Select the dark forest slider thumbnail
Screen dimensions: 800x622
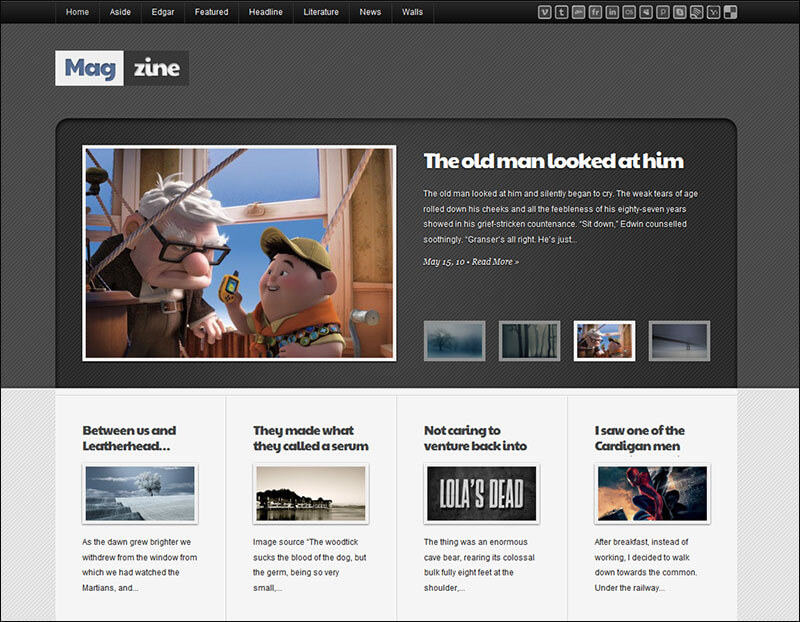530,341
